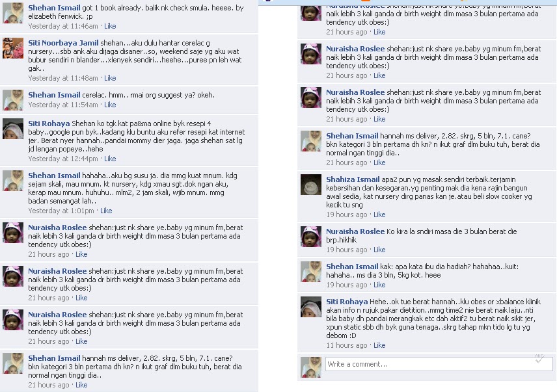The height and width of the screenshot is (392, 557).
Task: Click Siti Rohaya name in left column
Action: tap(49, 124)
